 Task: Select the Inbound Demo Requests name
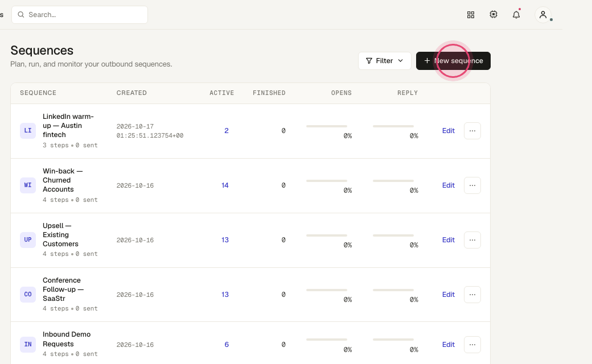pyautogui.click(x=67, y=339)
